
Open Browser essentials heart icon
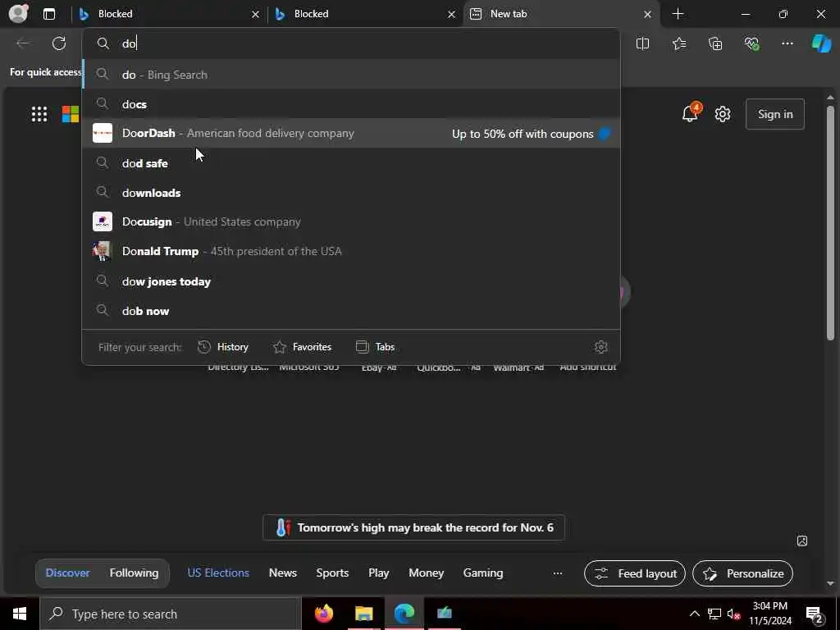(x=751, y=43)
